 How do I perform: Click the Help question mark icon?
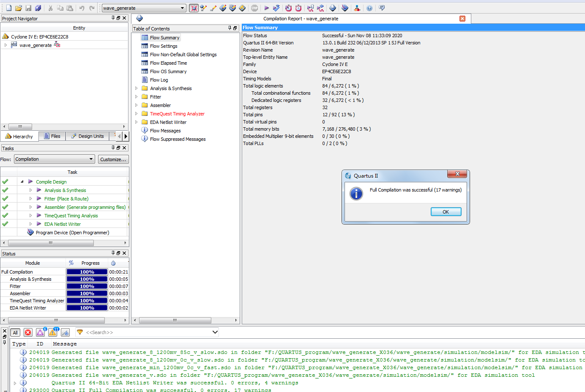pyautogui.click(x=369, y=8)
